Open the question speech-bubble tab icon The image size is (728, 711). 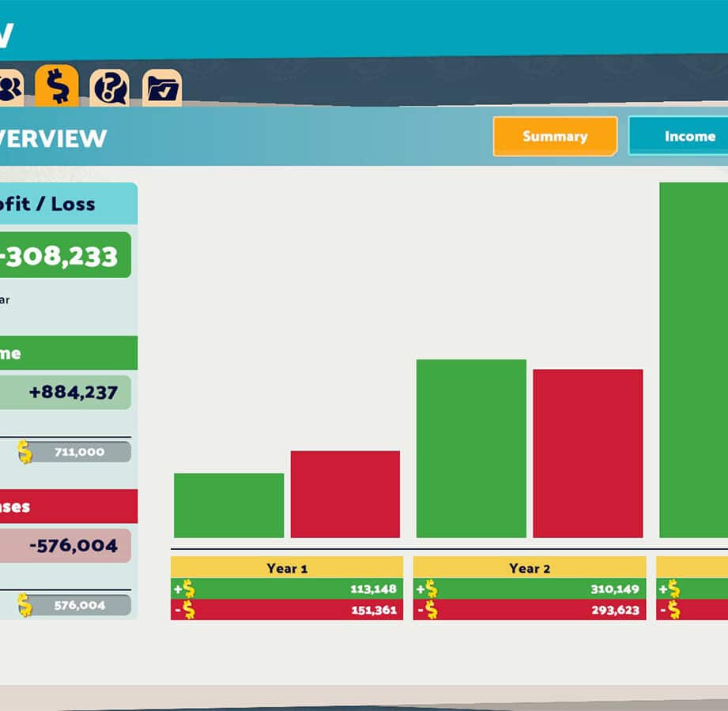click(109, 88)
